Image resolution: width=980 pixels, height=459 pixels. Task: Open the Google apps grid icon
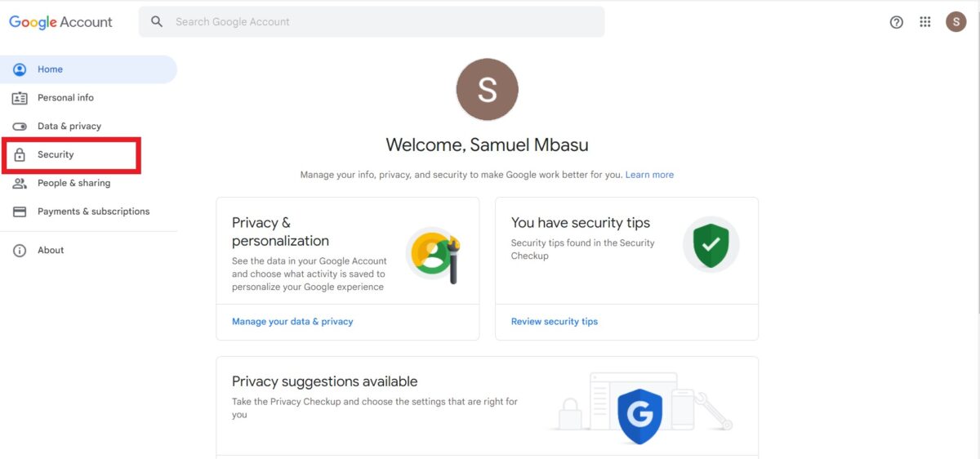coord(925,22)
